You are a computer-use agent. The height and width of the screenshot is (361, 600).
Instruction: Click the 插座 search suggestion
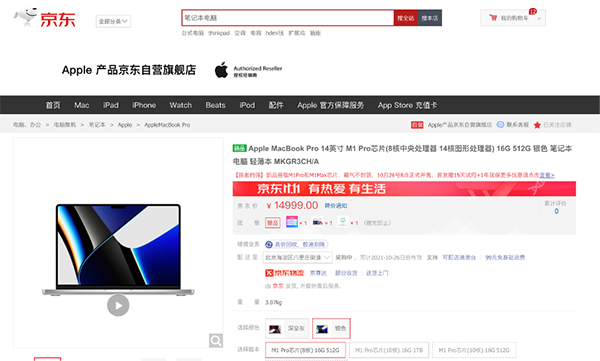(x=315, y=33)
